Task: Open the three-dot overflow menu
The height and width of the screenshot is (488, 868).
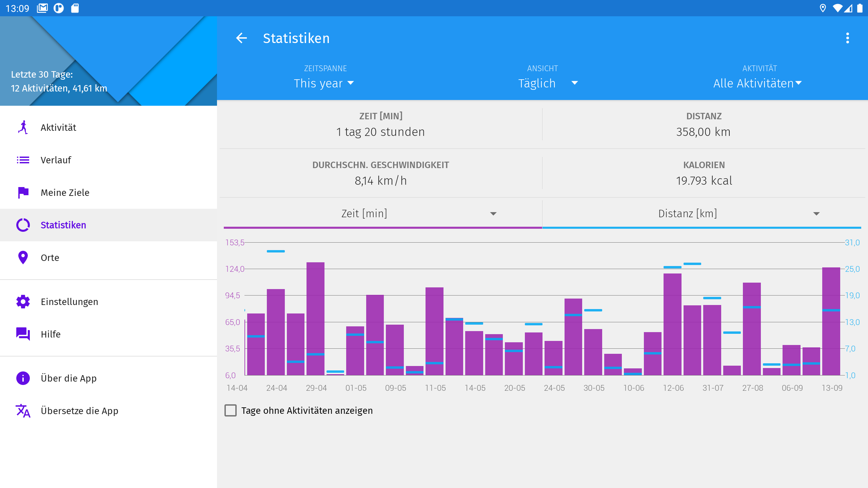Action: pyautogui.click(x=847, y=38)
